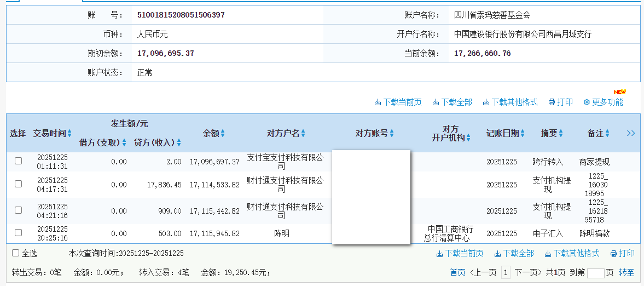644x286 pixels.
Task: Click the jump-to (转至) link
Action: point(626,272)
